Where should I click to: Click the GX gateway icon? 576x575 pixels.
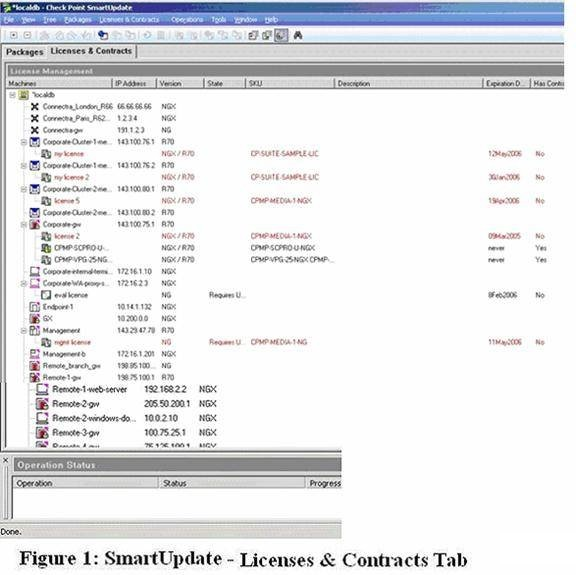click(x=35, y=319)
